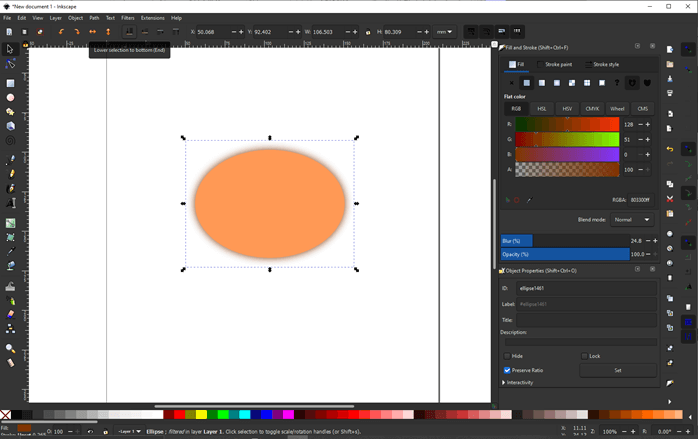Screen dimensions: 698x439
Task: Select the Ellipse tool
Action: coord(11,97)
